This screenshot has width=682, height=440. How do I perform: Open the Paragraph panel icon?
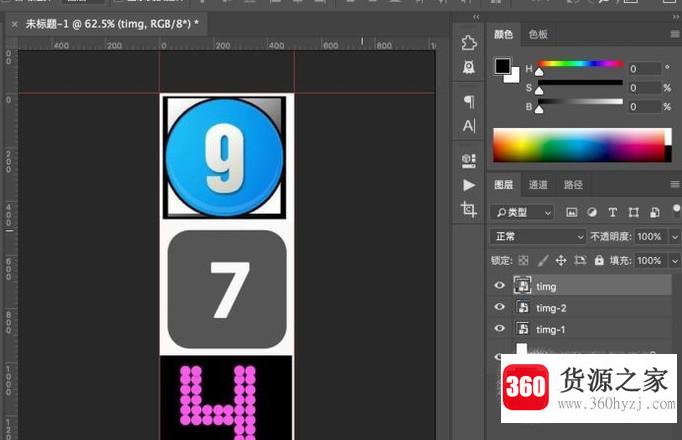(469, 101)
